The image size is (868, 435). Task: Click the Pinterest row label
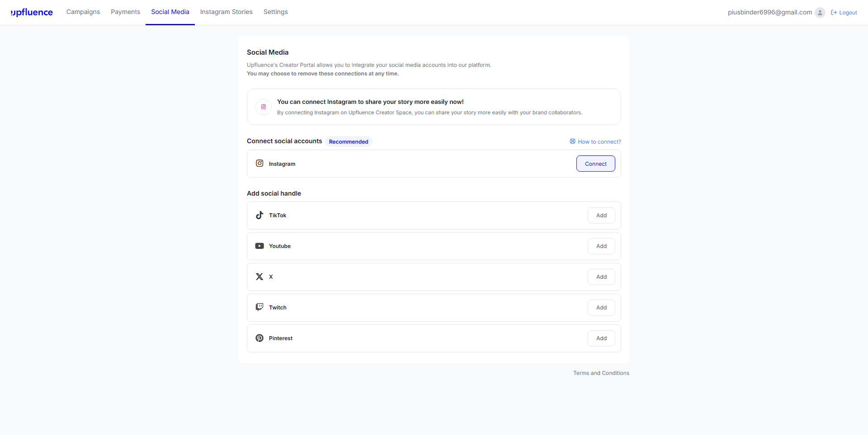click(x=280, y=338)
